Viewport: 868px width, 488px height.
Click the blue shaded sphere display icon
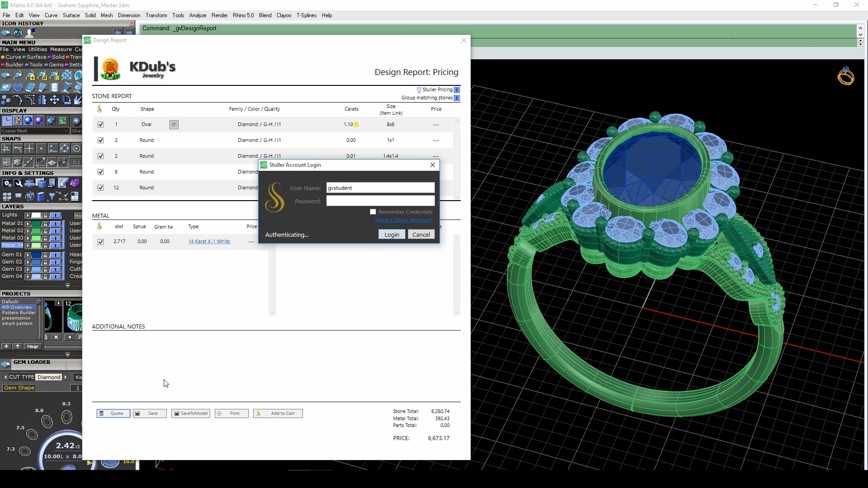coord(28,120)
